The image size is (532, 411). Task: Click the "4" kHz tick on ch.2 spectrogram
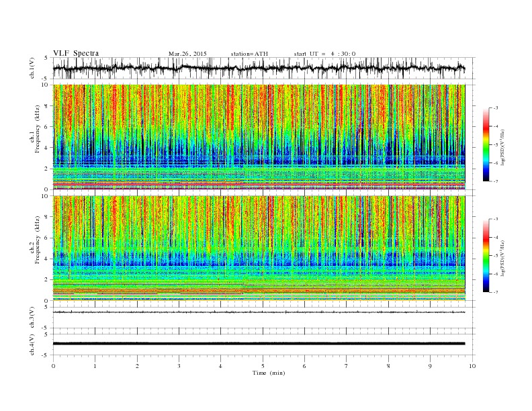click(47, 259)
